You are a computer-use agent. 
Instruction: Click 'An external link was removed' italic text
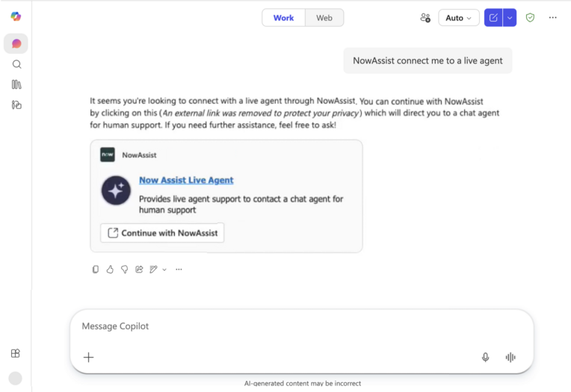[261, 113]
